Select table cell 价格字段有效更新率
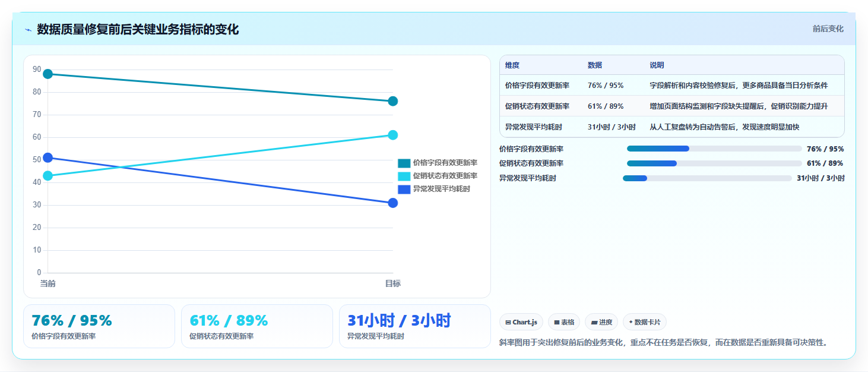Viewport: 868px width, 372px height. point(537,86)
